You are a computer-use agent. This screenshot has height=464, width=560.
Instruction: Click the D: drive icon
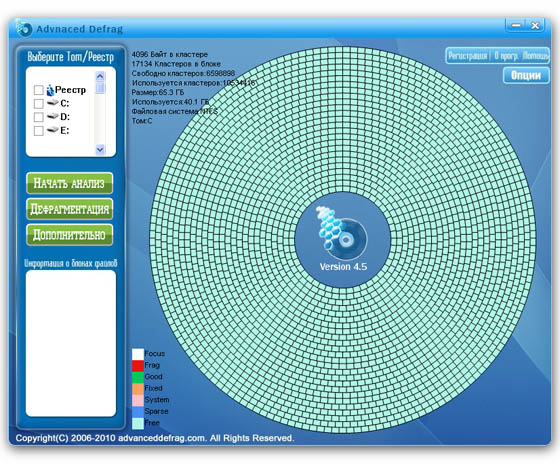(53, 116)
